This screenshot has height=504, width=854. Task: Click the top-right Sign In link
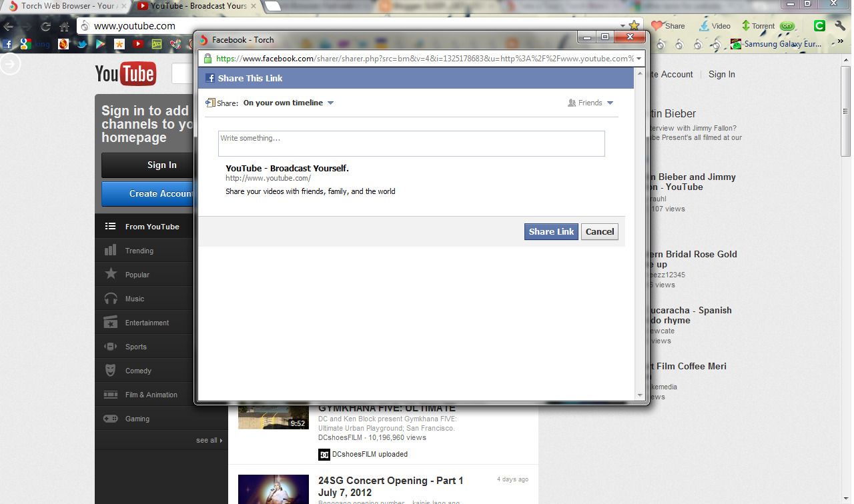pos(721,74)
